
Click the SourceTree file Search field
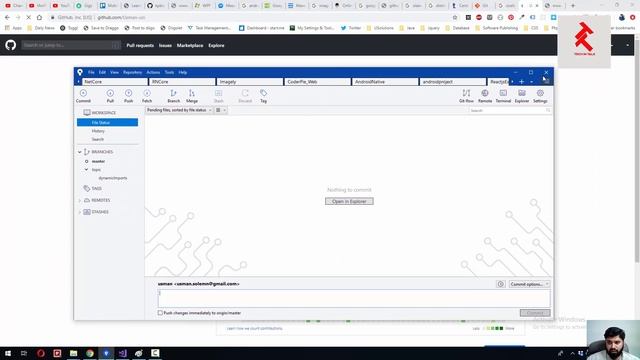click(x=510, y=110)
